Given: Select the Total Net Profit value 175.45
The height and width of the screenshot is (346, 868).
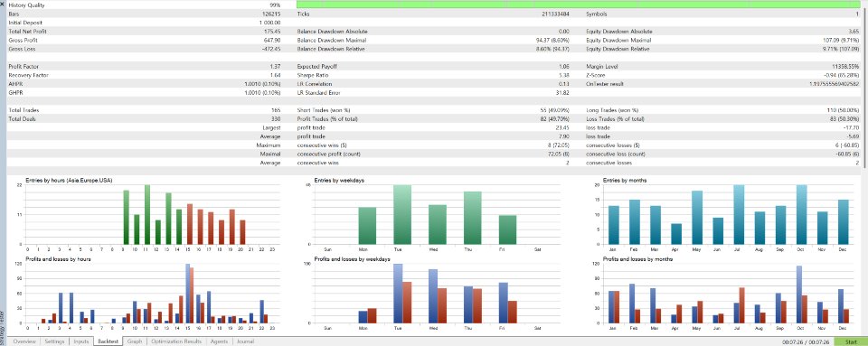Looking at the screenshot, I should 272,32.
